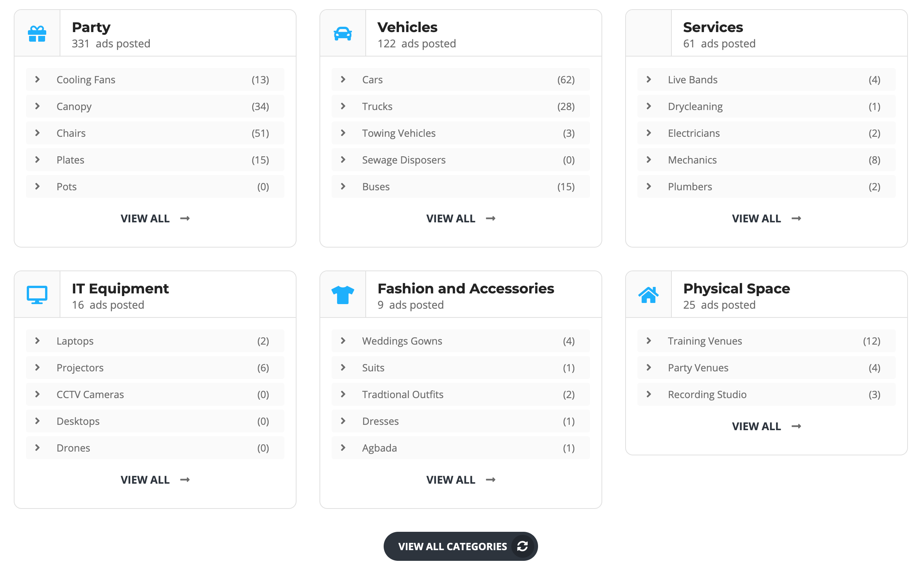Expand chevron beside Recording Studio
Image resolution: width=924 pixels, height=570 pixels.
click(x=649, y=394)
